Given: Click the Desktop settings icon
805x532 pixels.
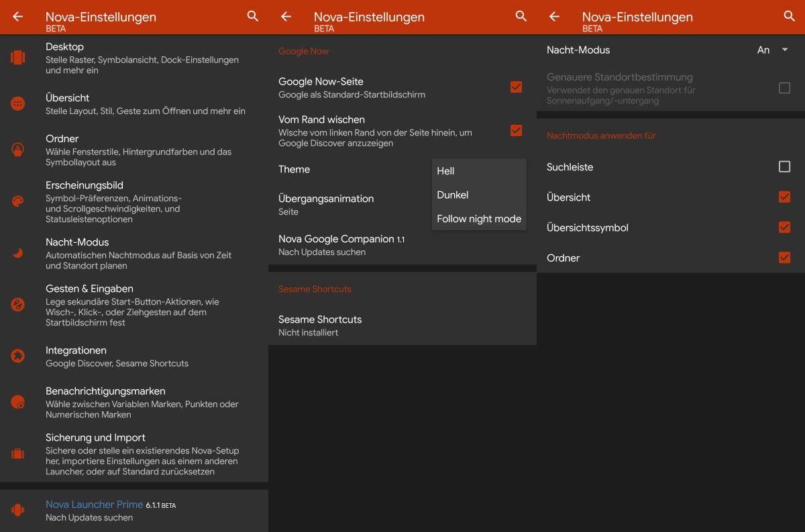Looking at the screenshot, I should 18,58.
